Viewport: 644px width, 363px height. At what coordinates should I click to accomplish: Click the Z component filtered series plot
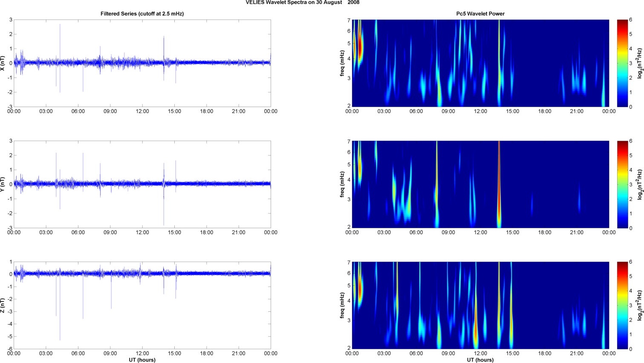tap(142, 305)
